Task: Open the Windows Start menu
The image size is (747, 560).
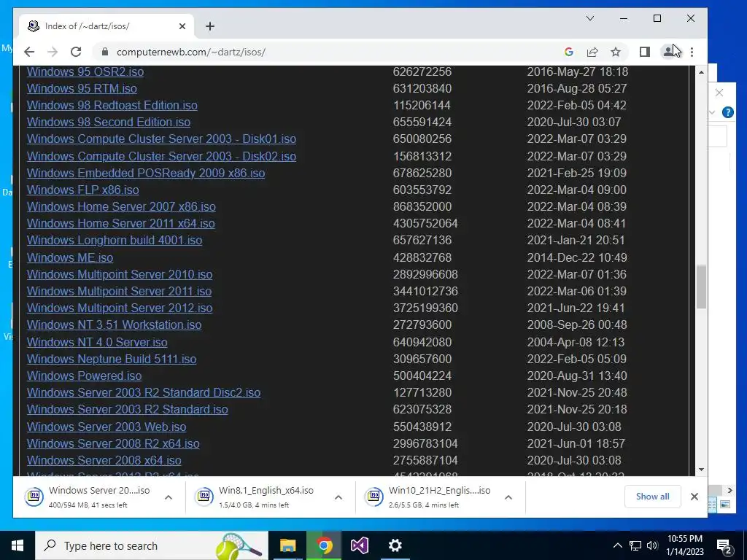Action: pyautogui.click(x=18, y=545)
